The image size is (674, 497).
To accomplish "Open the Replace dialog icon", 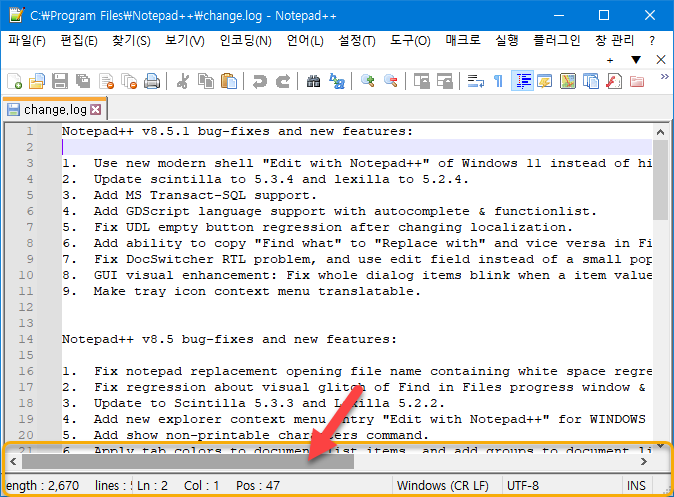I will (x=337, y=81).
